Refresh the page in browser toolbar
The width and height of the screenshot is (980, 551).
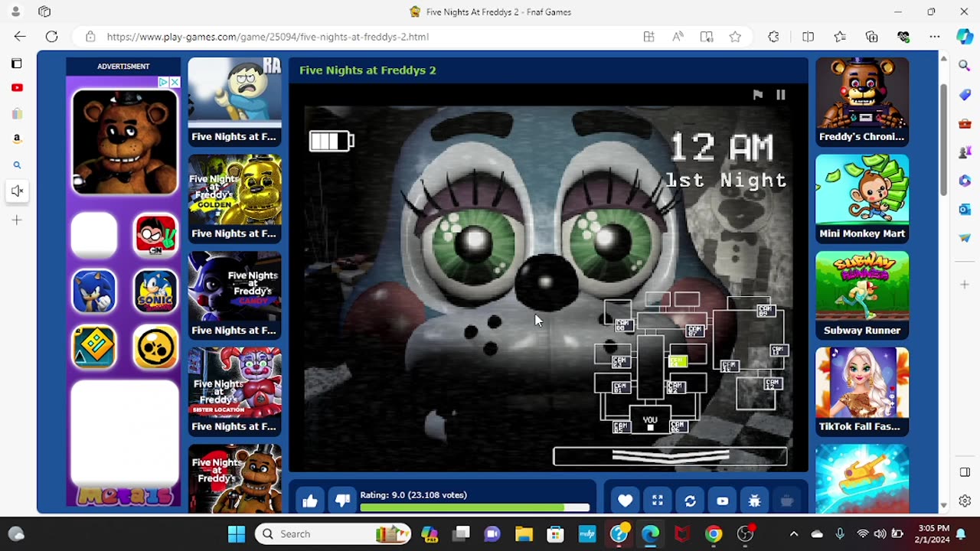(x=51, y=37)
